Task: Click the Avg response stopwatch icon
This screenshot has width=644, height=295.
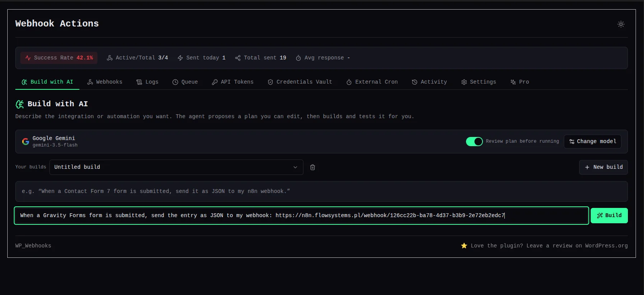Action: pos(298,58)
